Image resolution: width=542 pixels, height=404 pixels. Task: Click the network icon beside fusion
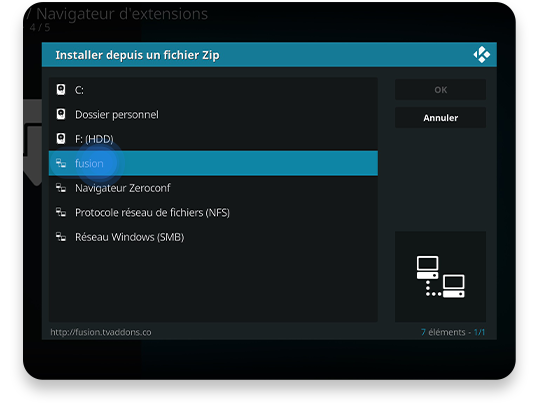tap(61, 163)
